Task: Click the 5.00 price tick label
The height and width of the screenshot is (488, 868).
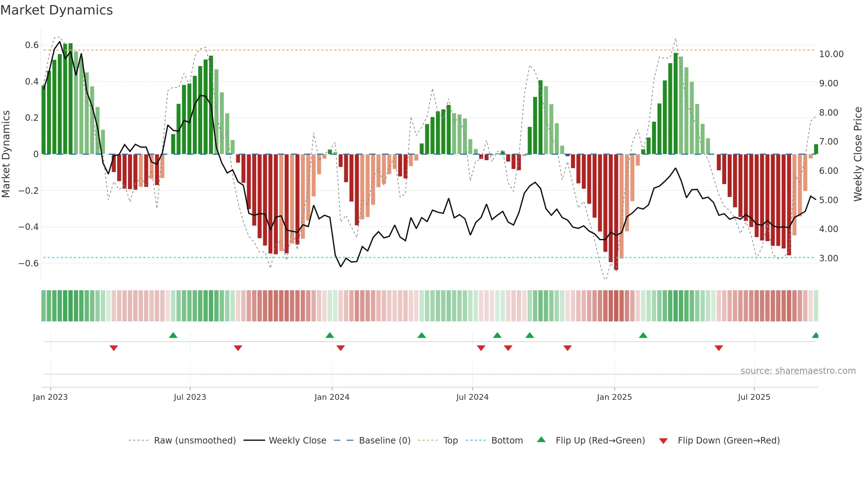Action: [829, 200]
